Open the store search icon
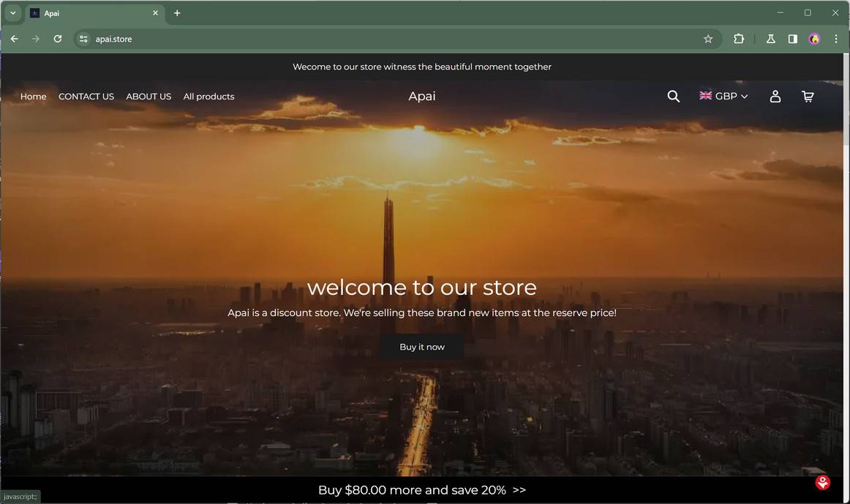850x504 pixels. (x=673, y=97)
